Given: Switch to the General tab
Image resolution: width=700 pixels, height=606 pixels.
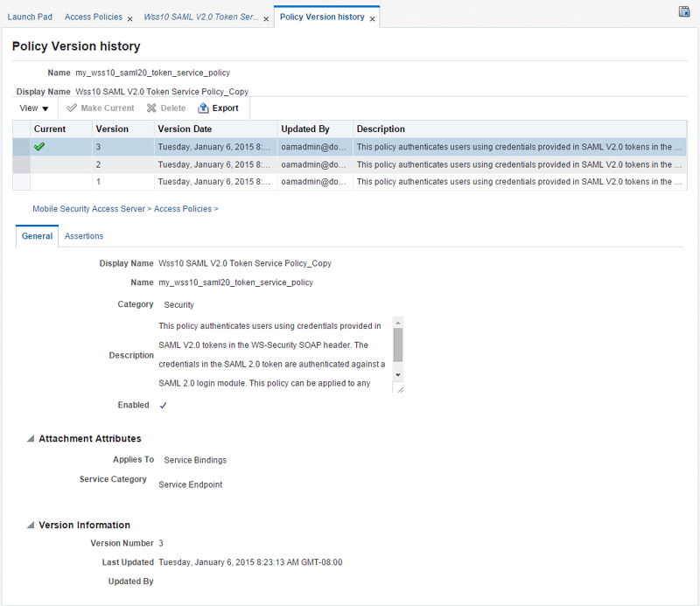Looking at the screenshot, I should tap(37, 236).
